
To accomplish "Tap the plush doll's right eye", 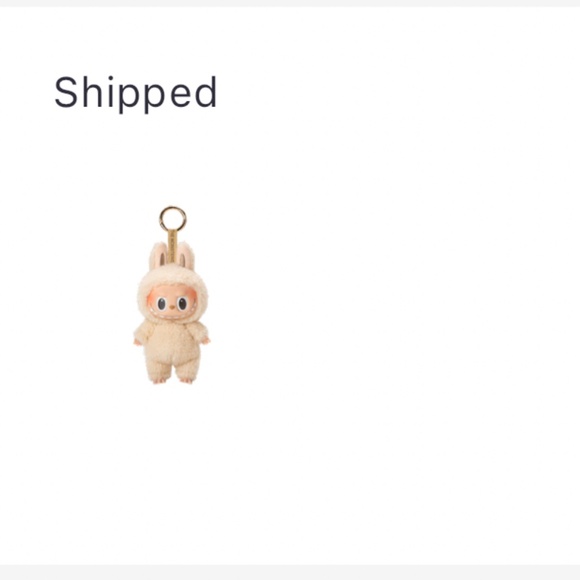I will [182, 304].
